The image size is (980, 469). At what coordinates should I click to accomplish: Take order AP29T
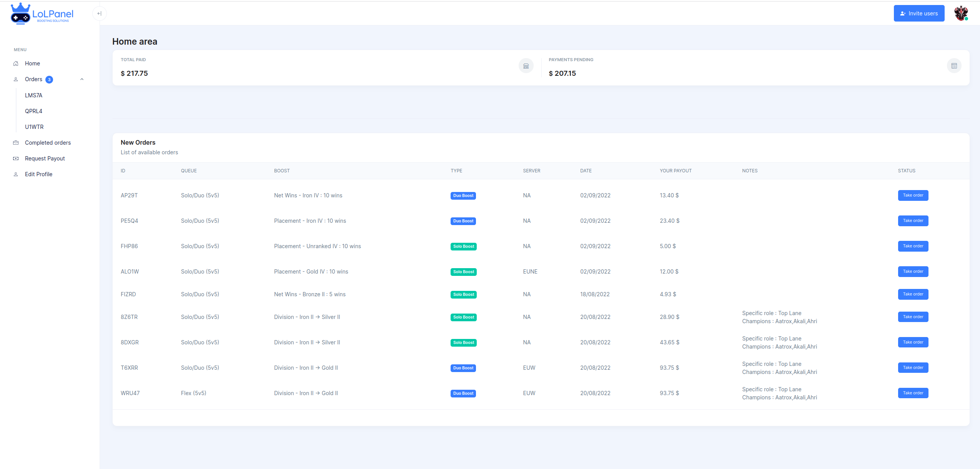pyautogui.click(x=913, y=195)
